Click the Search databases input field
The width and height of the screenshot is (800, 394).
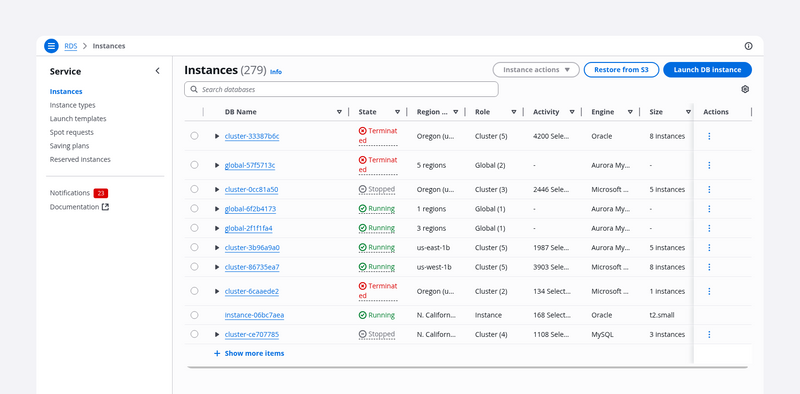[341, 89]
